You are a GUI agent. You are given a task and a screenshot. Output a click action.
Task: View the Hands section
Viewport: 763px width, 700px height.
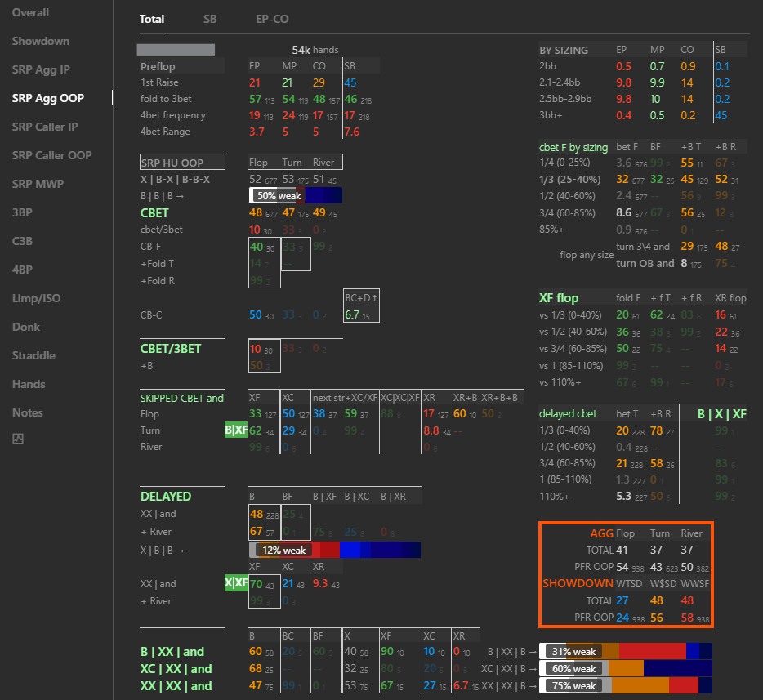pos(29,384)
